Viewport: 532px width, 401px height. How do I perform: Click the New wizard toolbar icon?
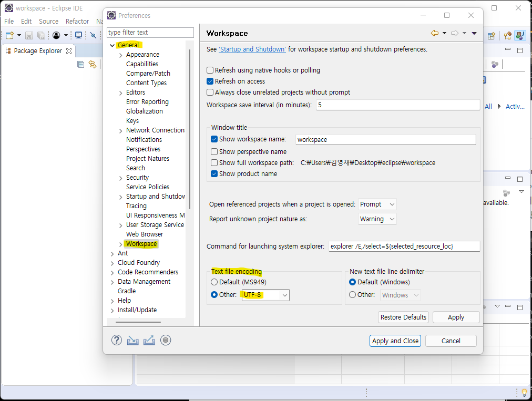(10, 35)
